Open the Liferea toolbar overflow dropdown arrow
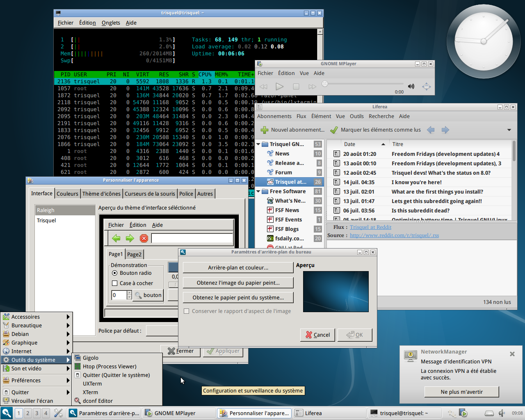Image resolution: width=525 pixels, height=420 pixels. coord(509,130)
